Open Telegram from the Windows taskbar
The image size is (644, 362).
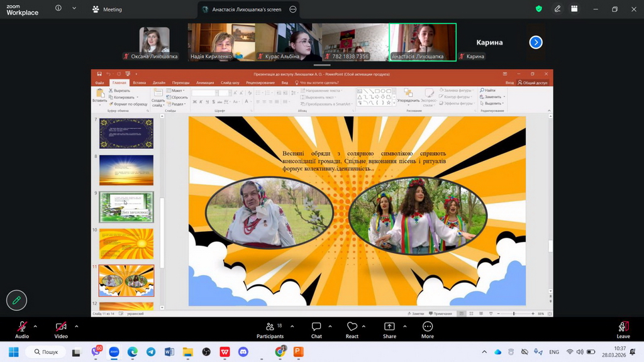click(x=151, y=352)
